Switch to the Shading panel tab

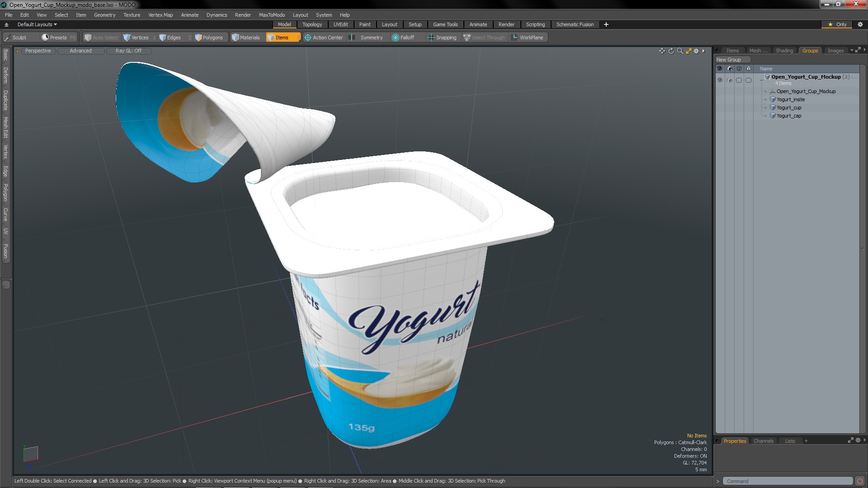pyautogui.click(x=784, y=51)
